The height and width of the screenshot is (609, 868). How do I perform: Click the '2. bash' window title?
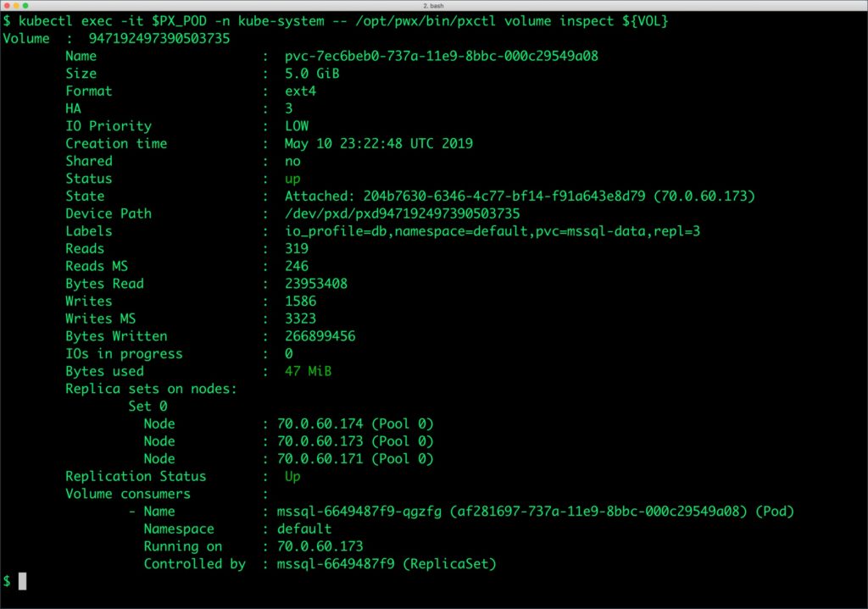coord(433,5)
